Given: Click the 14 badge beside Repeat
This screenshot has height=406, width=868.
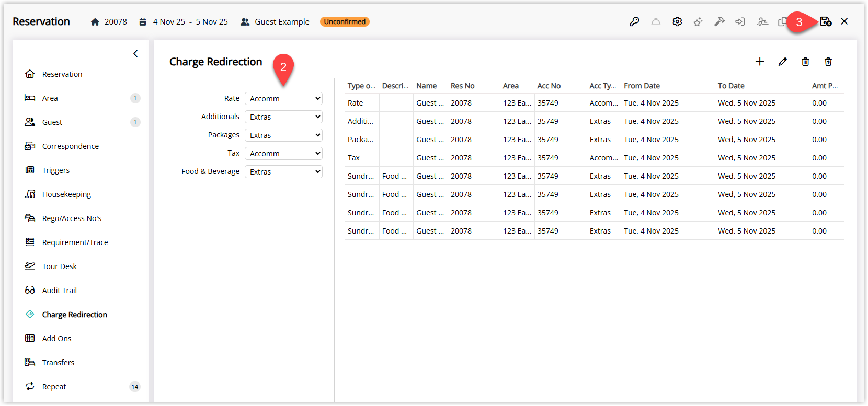Looking at the screenshot, I should (x=135, y=387).
